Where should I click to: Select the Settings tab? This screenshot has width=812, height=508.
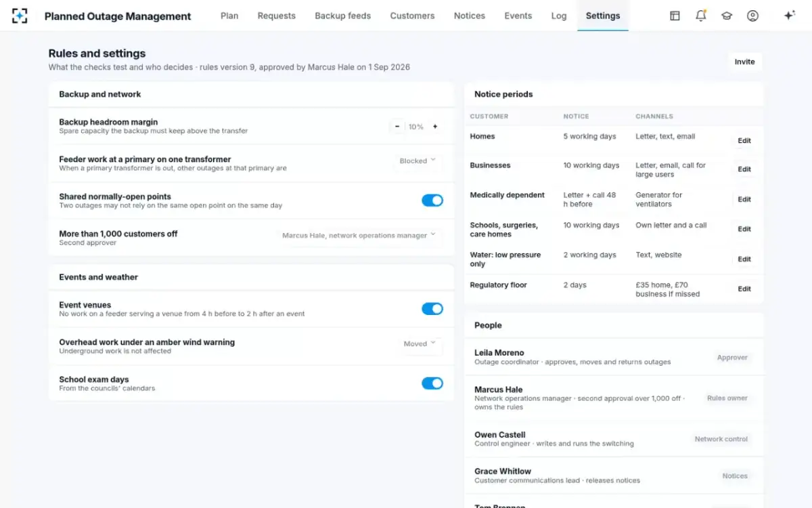coord(603,16)
